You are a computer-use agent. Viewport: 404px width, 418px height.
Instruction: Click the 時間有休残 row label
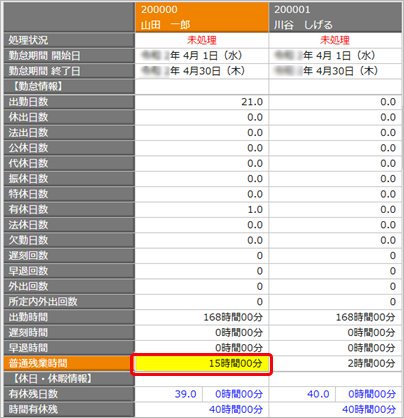coord(69,409)
